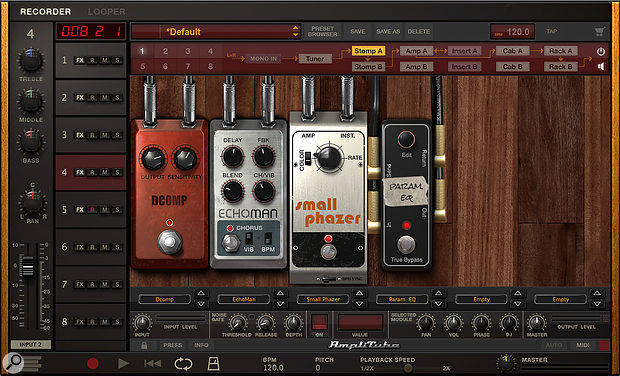Switch to the LOOPER tab
Viewport: 620px width, 376px height.
pos(106,12)
